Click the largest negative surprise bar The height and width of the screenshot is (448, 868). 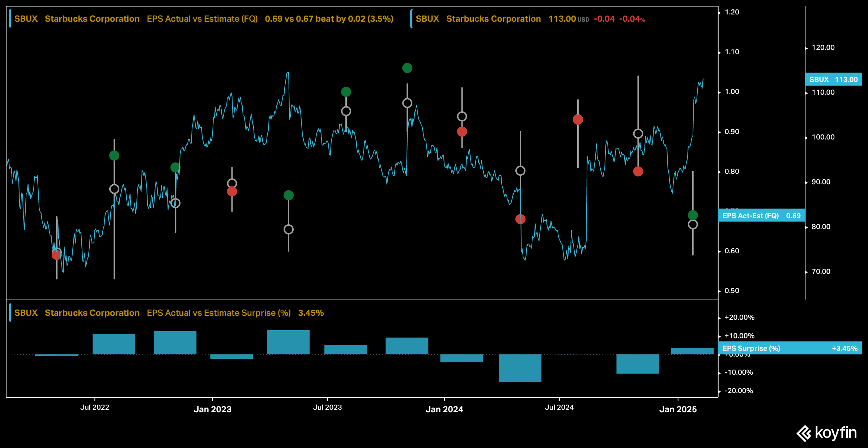tap(520, 368)
